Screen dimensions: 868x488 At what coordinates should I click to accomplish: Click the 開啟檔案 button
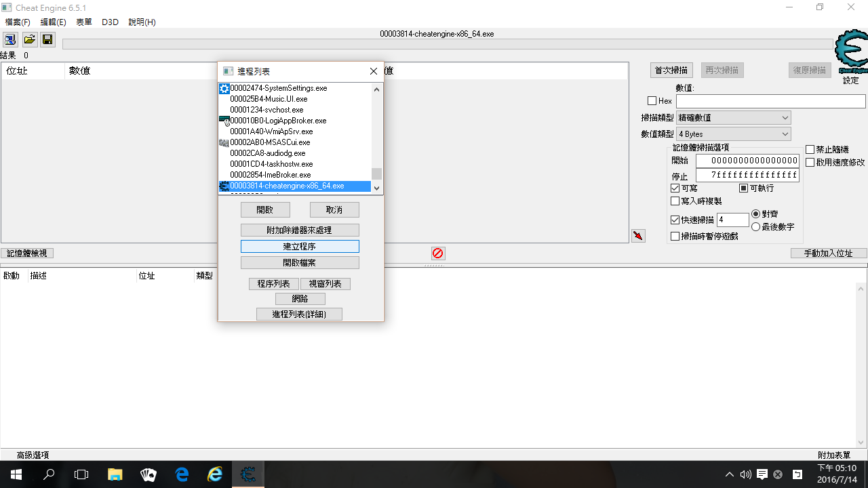(300, 262)
